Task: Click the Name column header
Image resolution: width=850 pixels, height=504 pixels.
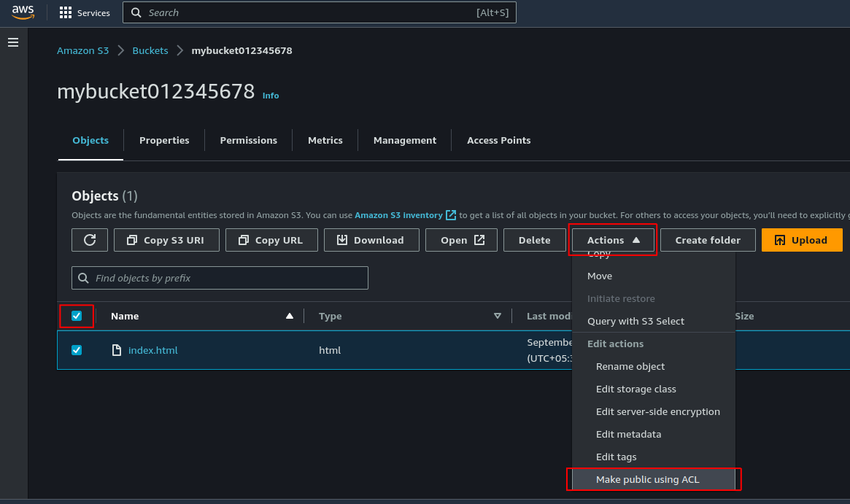Action: coord(125,316)
